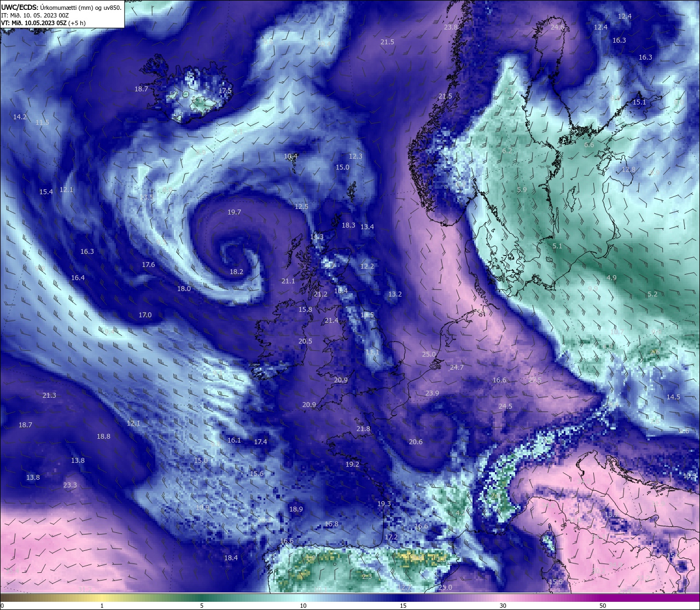Click the map value 5.9
This screenshot has width=700, height=610.
click(522, 190)
